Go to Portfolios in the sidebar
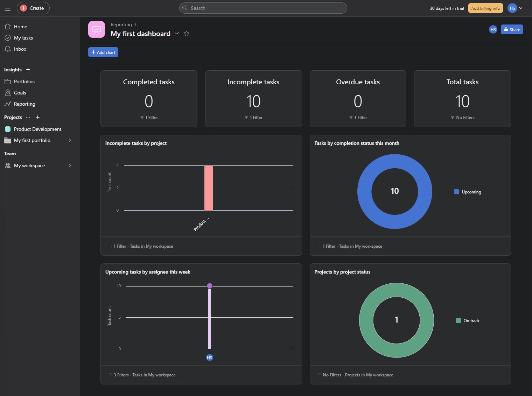The height and width of the screenshot is (396, 532). coord(24,82)
